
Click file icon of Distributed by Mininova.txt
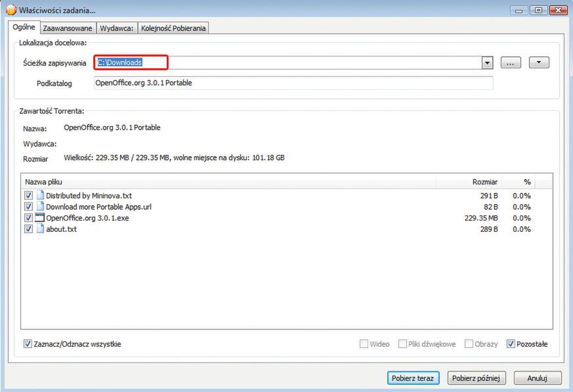point(40,195)
